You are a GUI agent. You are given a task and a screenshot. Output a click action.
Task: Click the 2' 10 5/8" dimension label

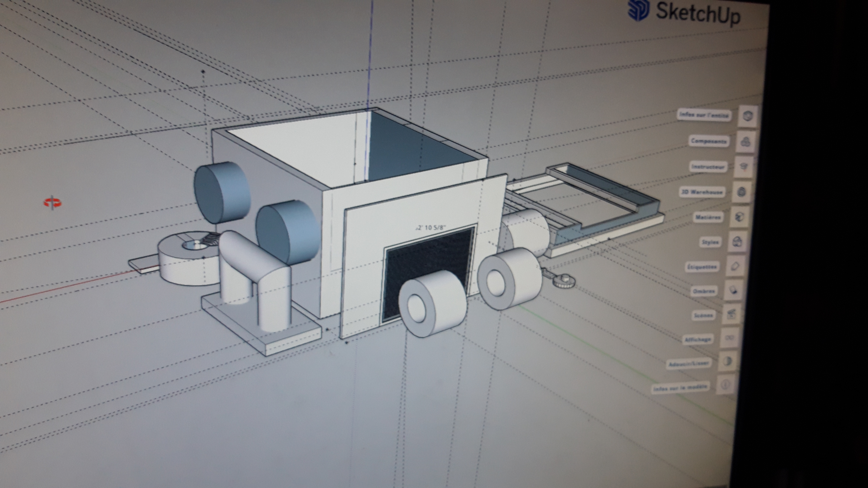pyautogui.click(x=431, y=228)
